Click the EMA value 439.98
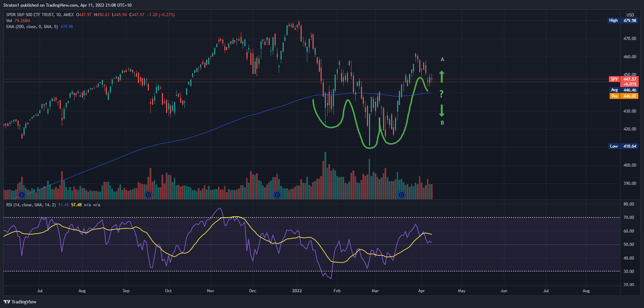This screenshot has height=308, width=644. tap(67, 27)
